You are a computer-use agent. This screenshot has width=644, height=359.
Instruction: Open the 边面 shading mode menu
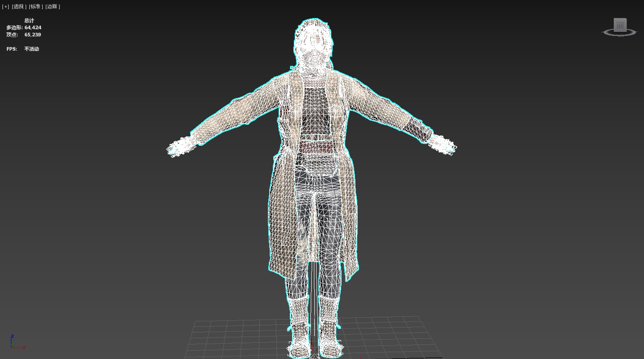pos(53,7)
